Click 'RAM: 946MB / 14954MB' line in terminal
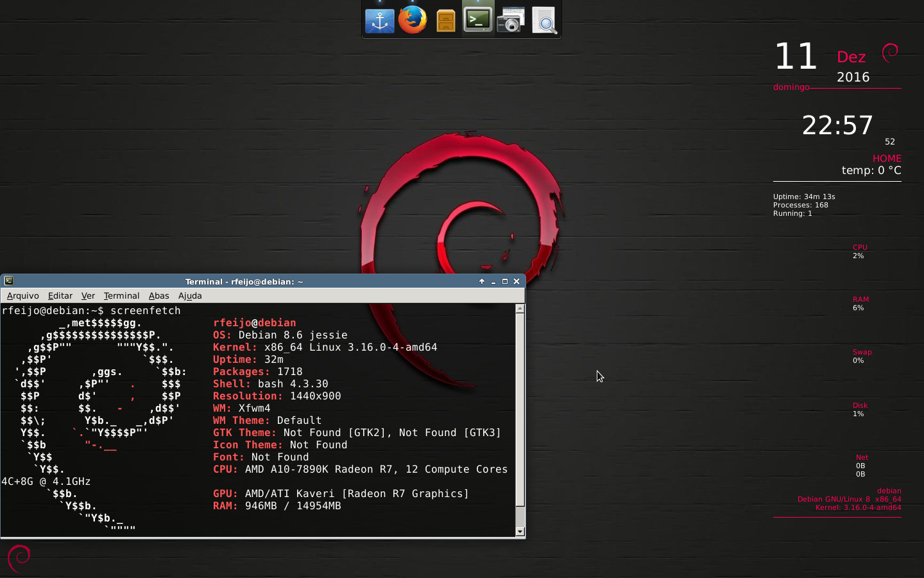The width and height of the screenshot is (924, 578). 277,505
